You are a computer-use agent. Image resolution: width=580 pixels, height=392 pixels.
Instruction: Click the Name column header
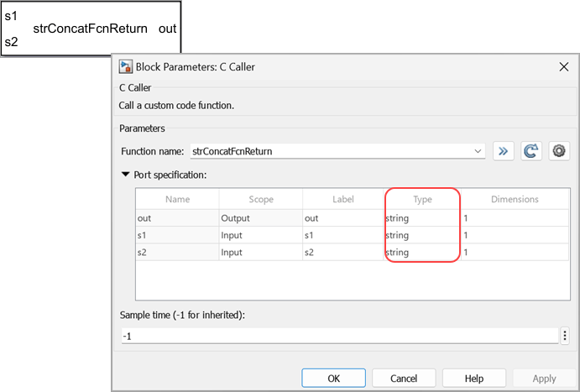(177, 200)
